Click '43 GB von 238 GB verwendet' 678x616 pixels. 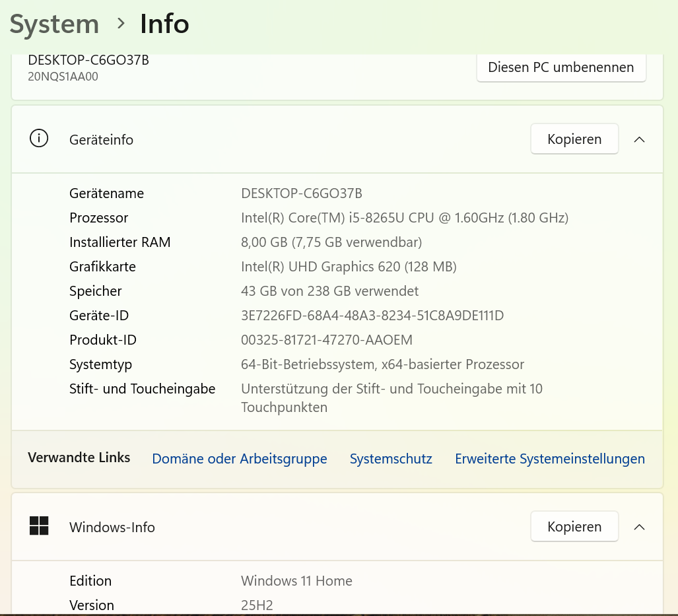[x=329, y=291]
